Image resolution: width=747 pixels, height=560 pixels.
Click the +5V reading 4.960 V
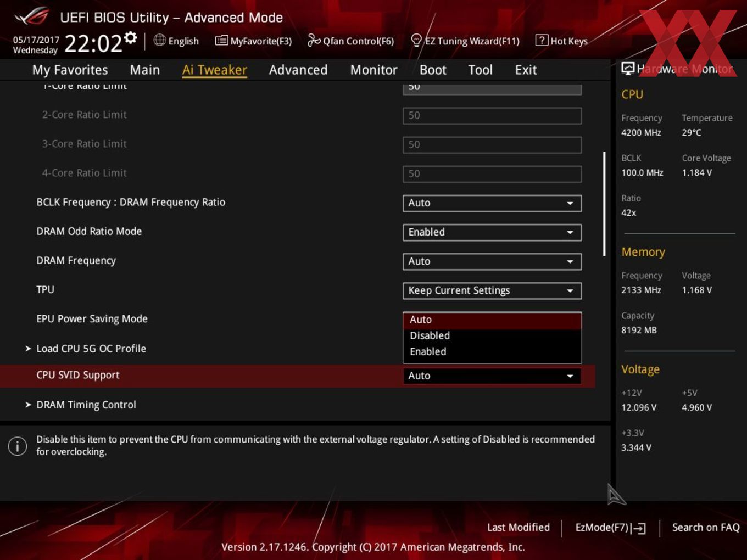click(x=696, y=407)
